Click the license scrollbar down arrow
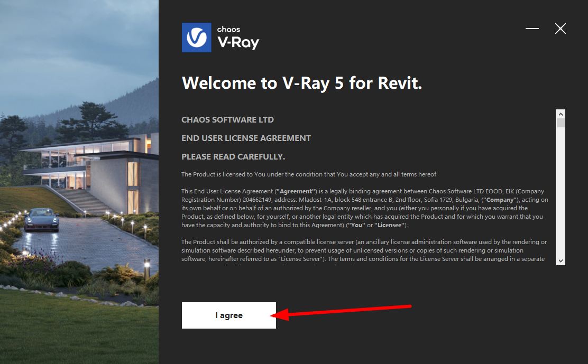Screen dimensions: 588x364 pyautogui.click(x=561, y=261)
